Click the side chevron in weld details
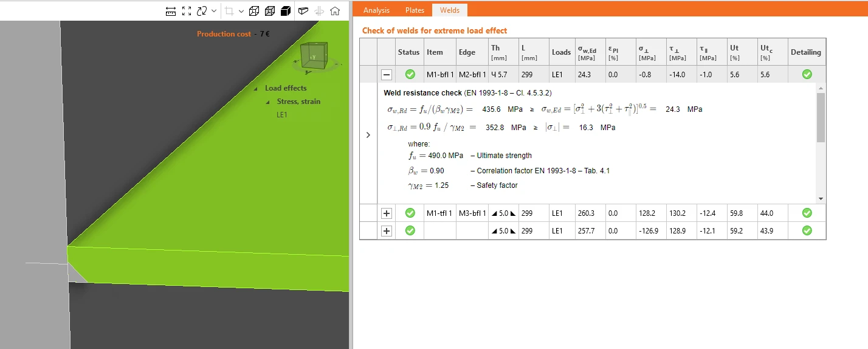Screen dimensions: 868x349 coord(368,135)
